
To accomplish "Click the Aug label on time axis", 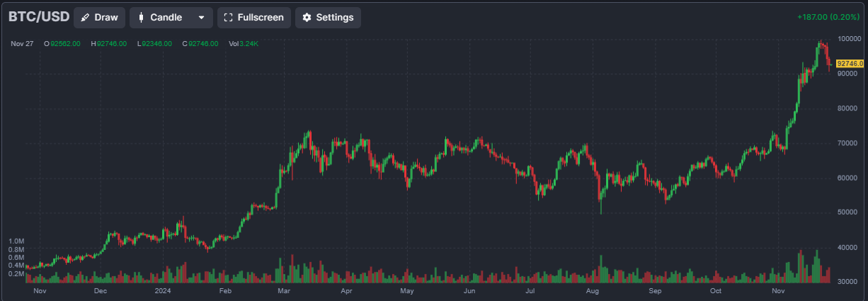I will coord(593,291).
